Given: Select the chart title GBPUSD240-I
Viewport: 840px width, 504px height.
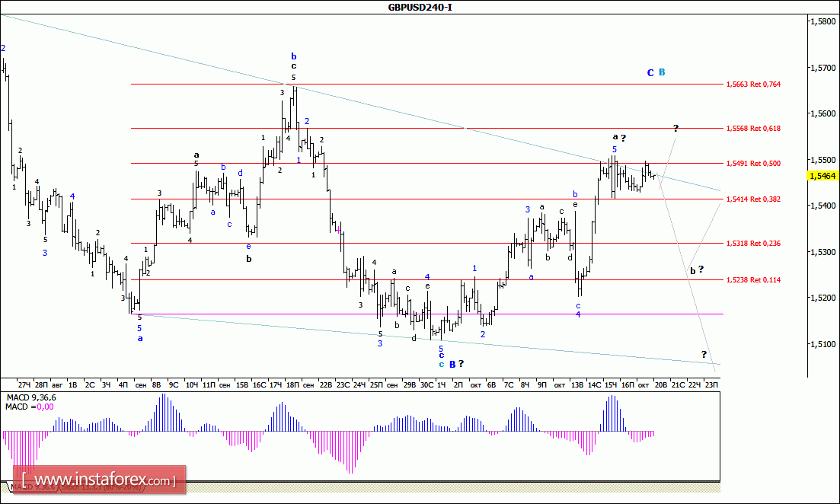Looking at the screenshot, I should (420, 8).
